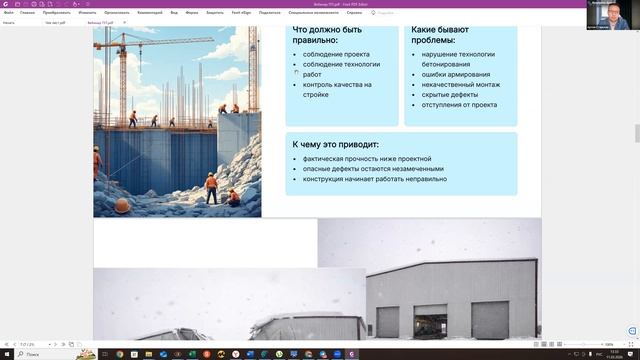640x360 pixels.
Task: Click bullet text 'ошибки армирования'
Action: click(456, 74)
